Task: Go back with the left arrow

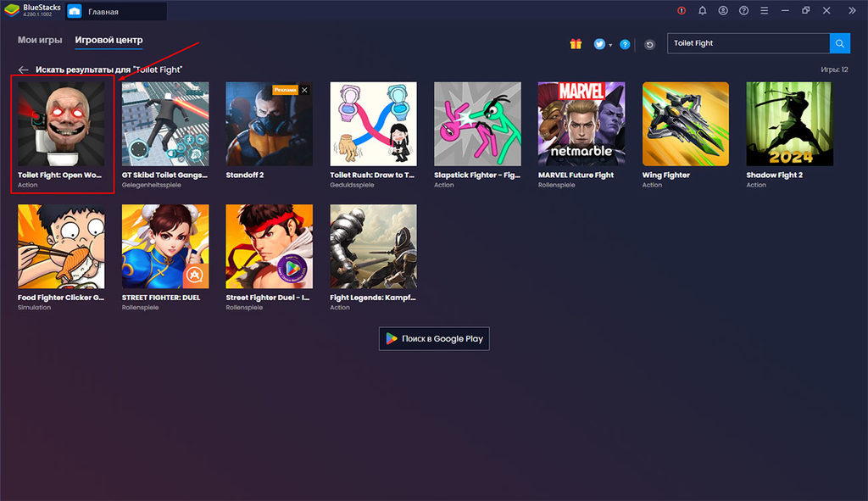Action: 23,70
